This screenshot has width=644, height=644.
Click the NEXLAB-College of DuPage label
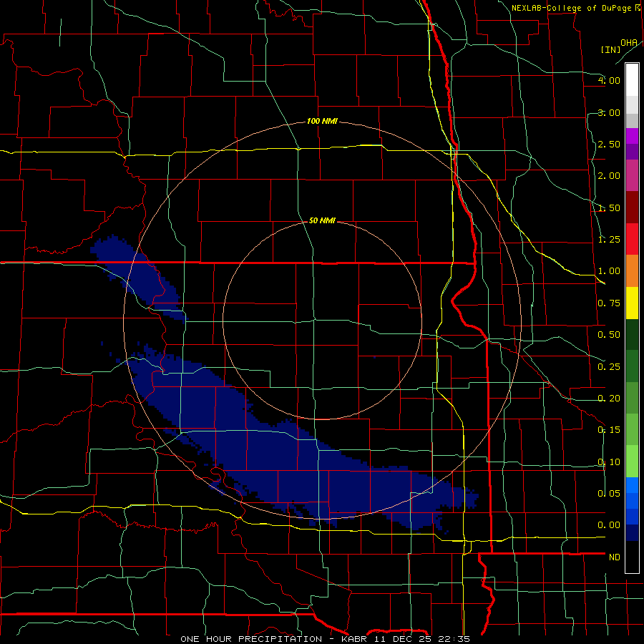coord(571,8)
